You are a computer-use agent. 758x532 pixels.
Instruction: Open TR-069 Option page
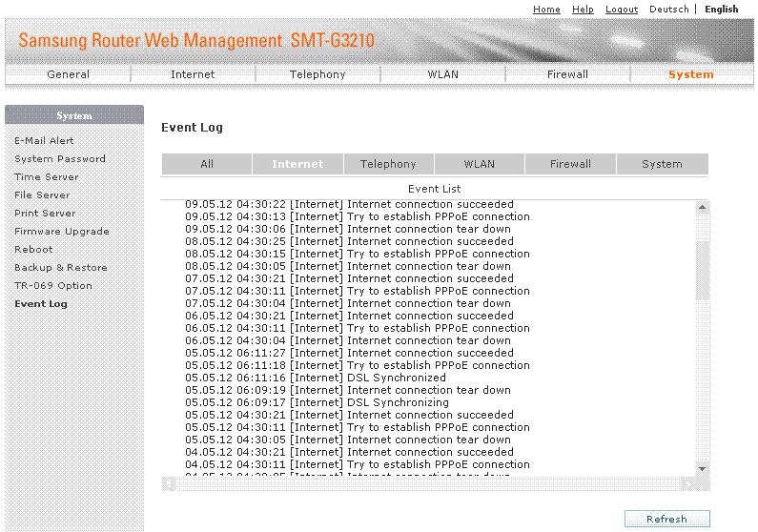[x=53, y=286]
